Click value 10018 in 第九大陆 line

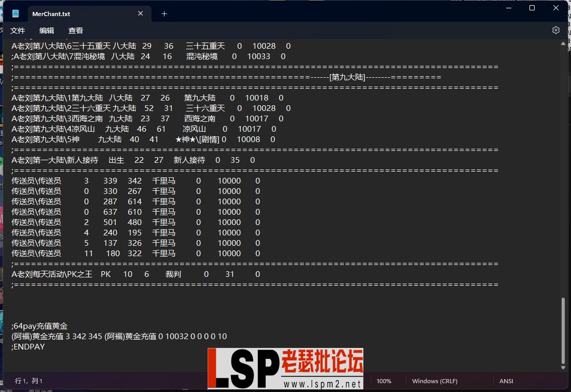257,98
